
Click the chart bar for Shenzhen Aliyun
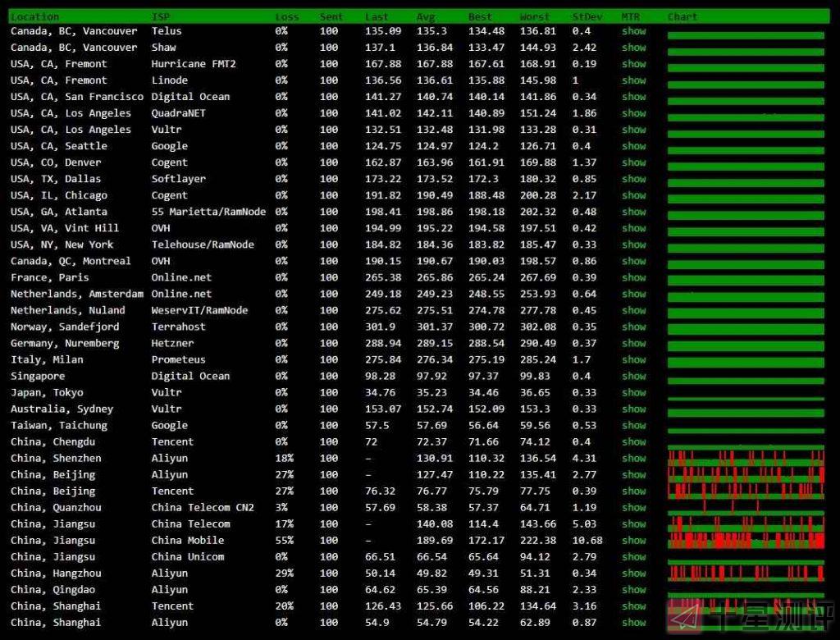point(746,458)
